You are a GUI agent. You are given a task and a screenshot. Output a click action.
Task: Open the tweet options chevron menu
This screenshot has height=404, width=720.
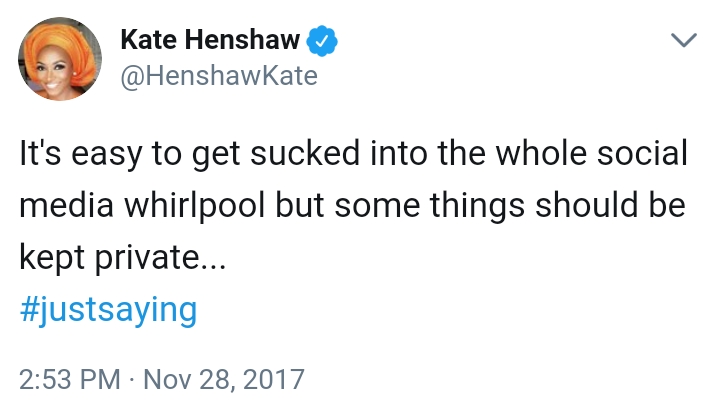point(683,41)
